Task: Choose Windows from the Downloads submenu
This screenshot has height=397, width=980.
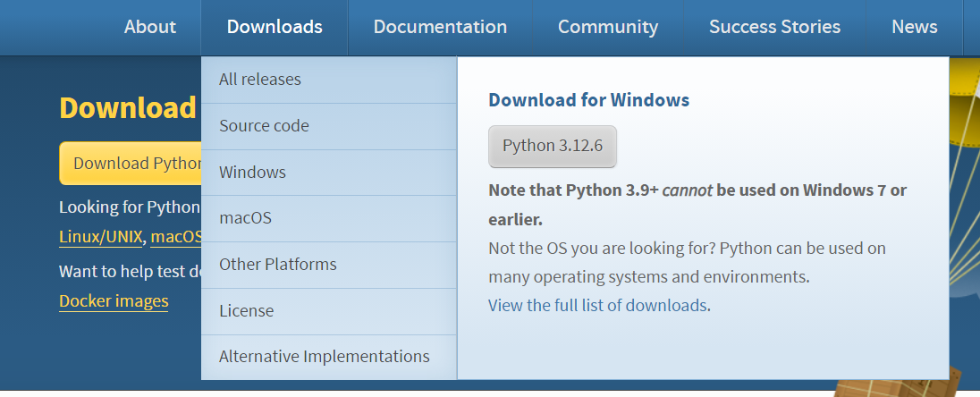Action: 329,173
